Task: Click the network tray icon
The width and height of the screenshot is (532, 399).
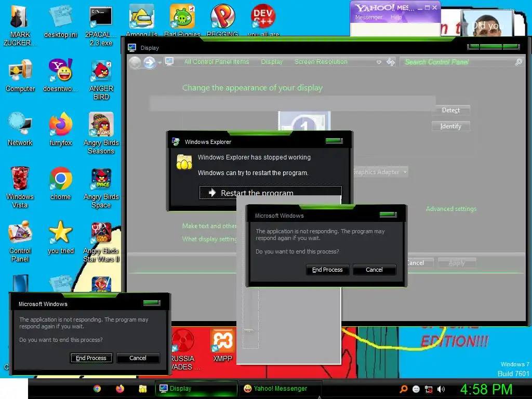Action: [429, 390]
